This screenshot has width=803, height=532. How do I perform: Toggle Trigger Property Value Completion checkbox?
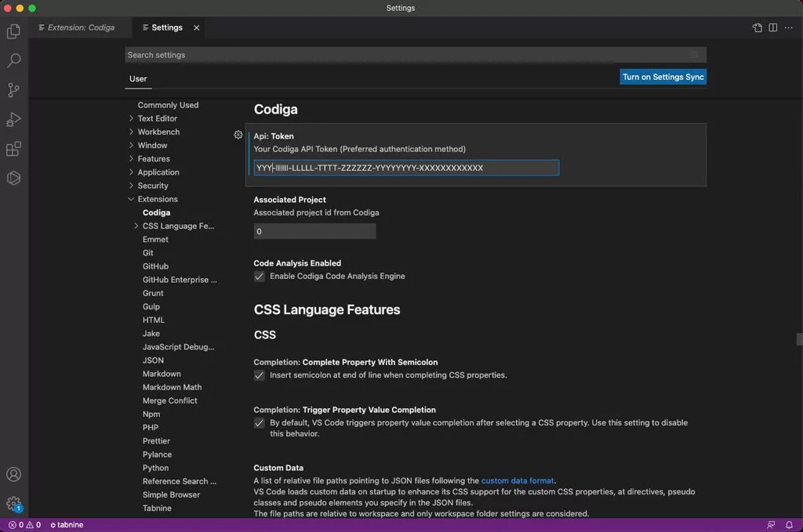(x=260, y=423)
